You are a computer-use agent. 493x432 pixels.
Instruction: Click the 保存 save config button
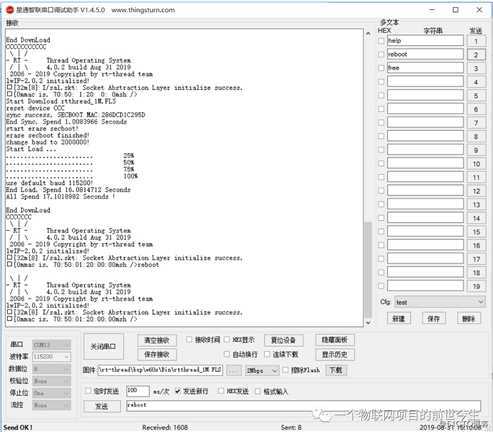coord(433,319)
